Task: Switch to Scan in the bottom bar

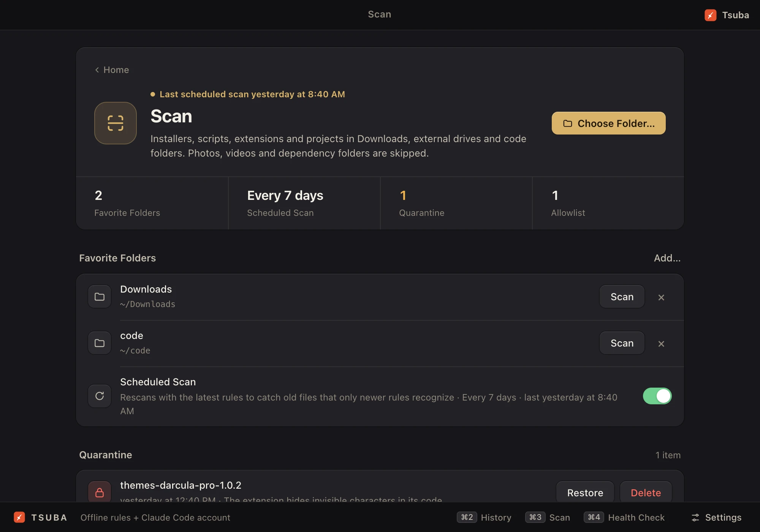Action: (x=548, y=518)
